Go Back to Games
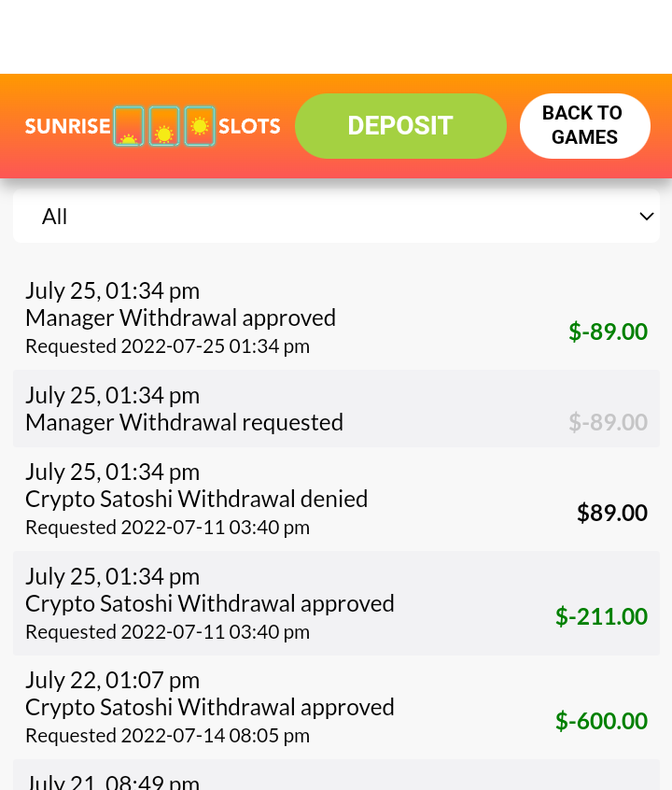Viewport: 672px width, 790px height. [x=584, y=125]
